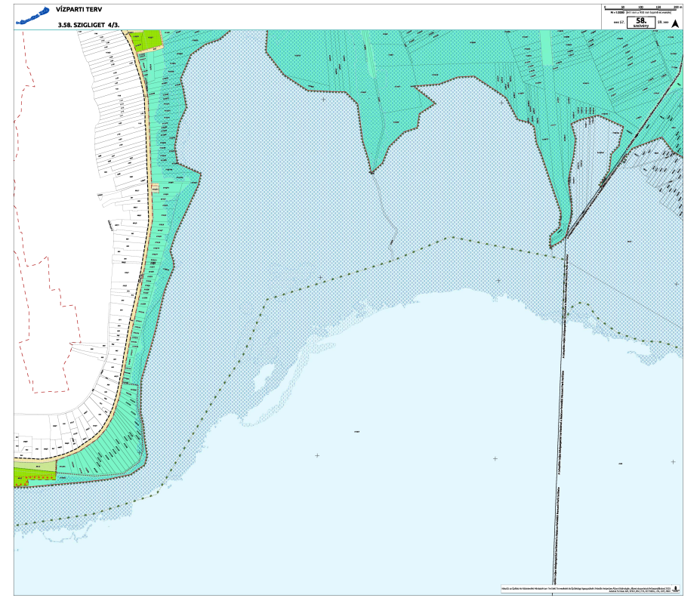The height and width of the screenshot is (598, 700).
Task: Click the tip of the central green peninsula
Action: (x=372, y=171)
